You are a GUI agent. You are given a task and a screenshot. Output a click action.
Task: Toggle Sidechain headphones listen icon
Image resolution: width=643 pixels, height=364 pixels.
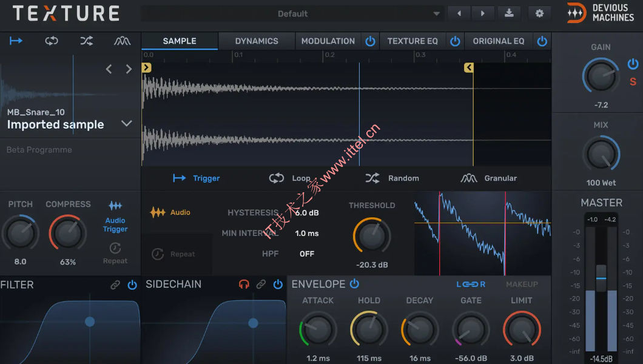[244, 284]
